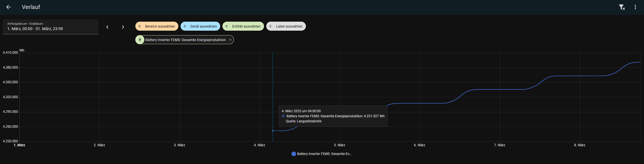Click Label auswählen chip
Screen dimensions: 644x164
point(286,26)
